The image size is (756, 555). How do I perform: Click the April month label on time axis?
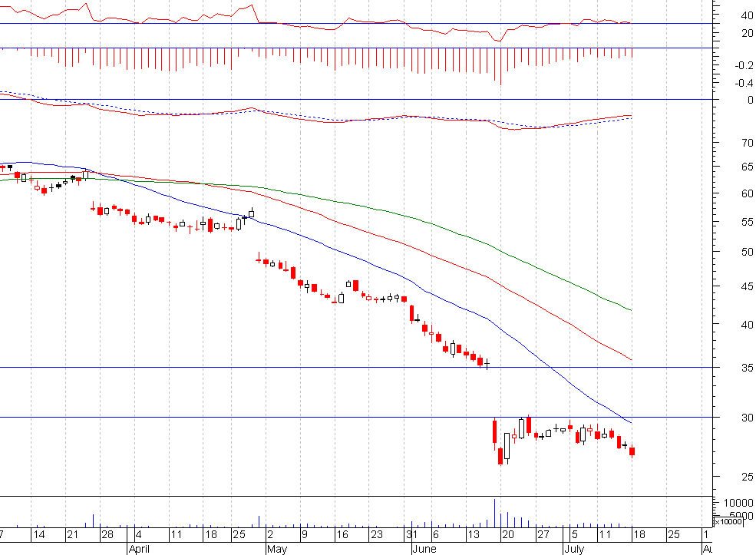pyautogui.click(x=140, y=549)
